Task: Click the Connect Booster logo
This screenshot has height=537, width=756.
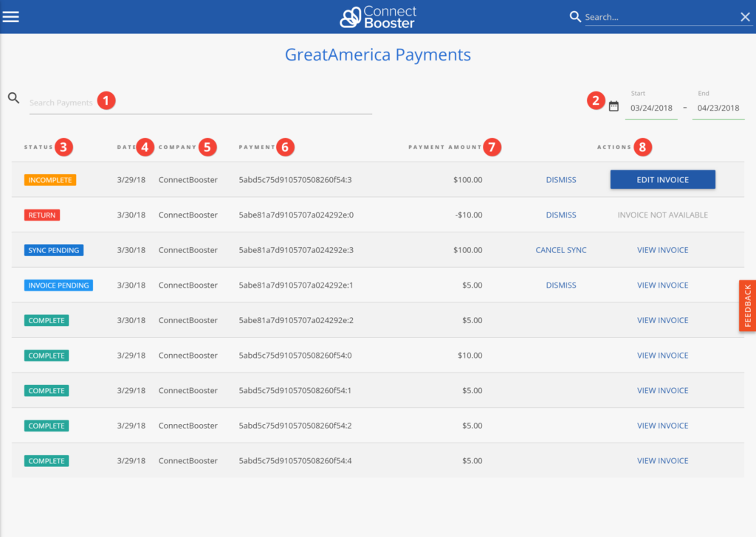Action: click(378, 16)
